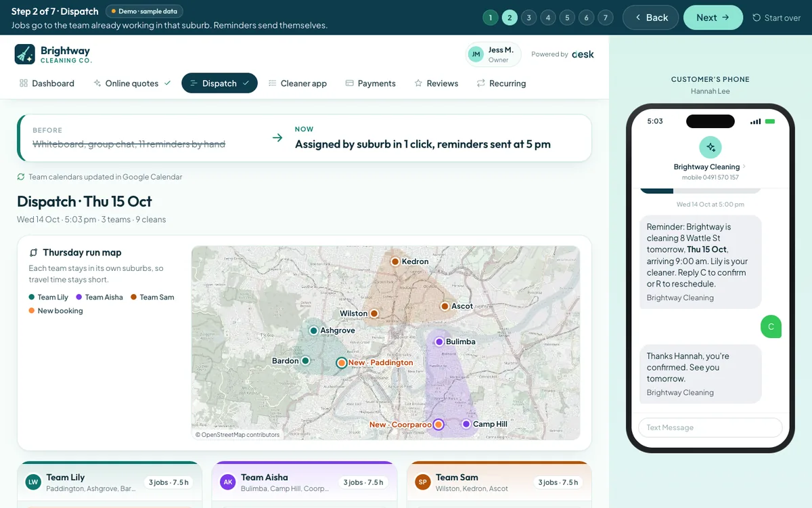Screen dimensions: 812x508
Task: Click the SP avatar on Team Sam card
Action: pos(423,482)
